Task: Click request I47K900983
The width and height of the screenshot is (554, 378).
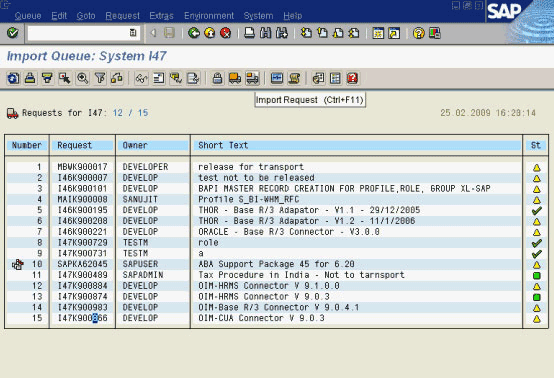Action: pos(82,307)
